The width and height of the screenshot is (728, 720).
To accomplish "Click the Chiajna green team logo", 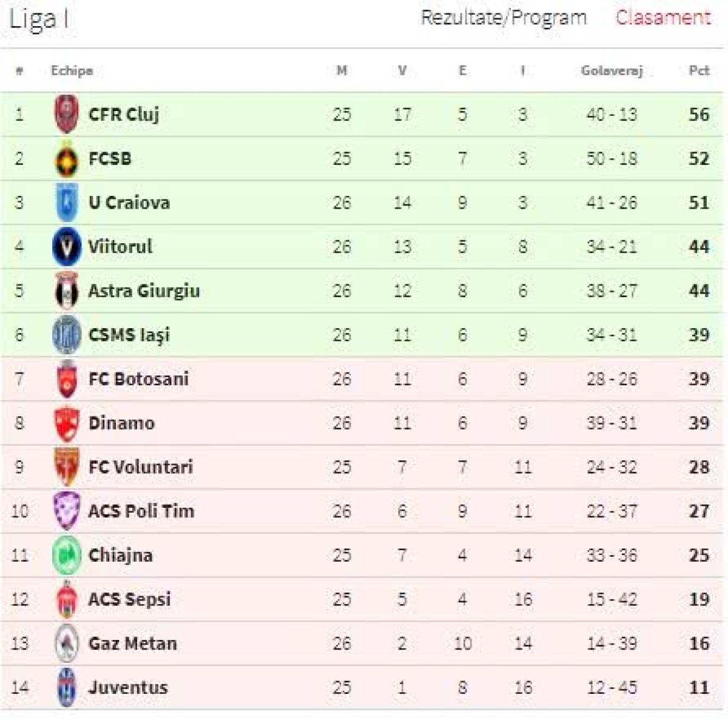I will 66,556.
